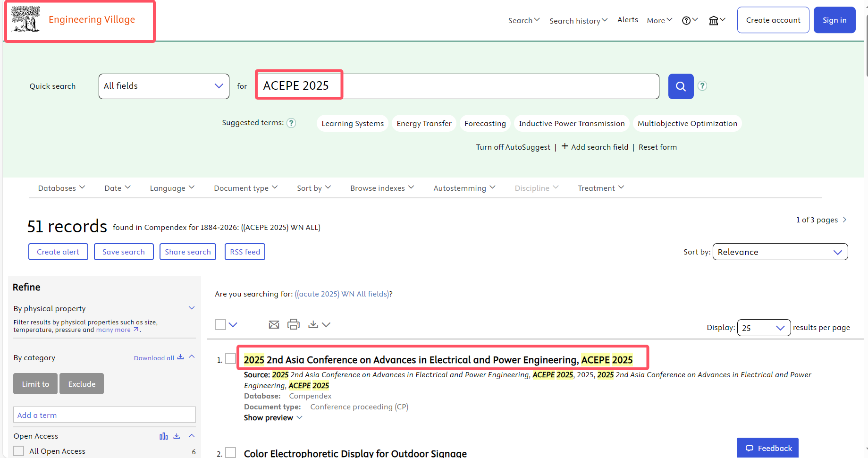
Task: Click the Sign in button
Action: tap(834, 20)
